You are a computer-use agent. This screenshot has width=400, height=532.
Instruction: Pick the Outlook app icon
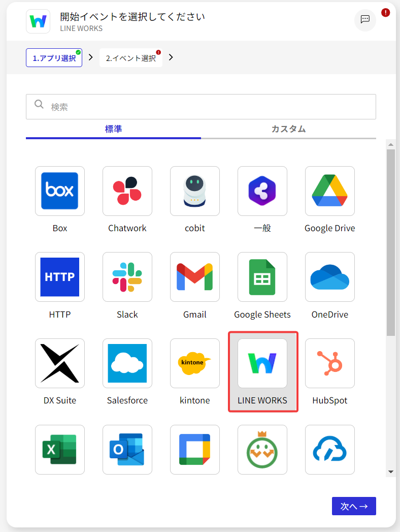click(127, 450)
